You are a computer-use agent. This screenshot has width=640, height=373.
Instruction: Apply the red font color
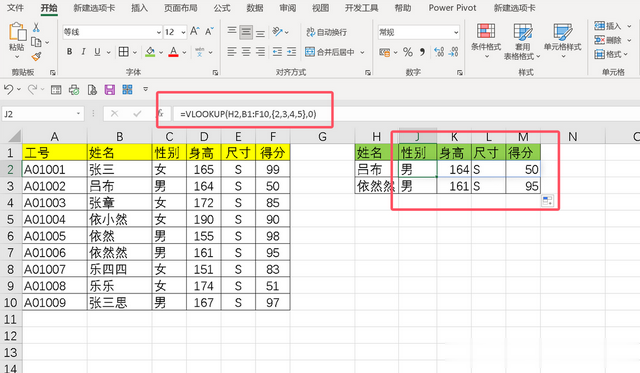coord(173,52)
